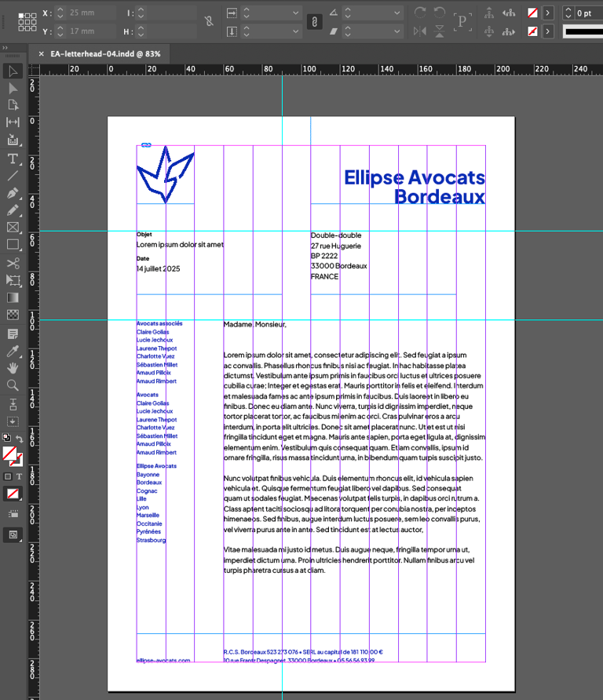Click the Rotate 90° counter-clockwise icon
Image resolution: width=603 pixels, height=700 pixels.
[440, 13]
